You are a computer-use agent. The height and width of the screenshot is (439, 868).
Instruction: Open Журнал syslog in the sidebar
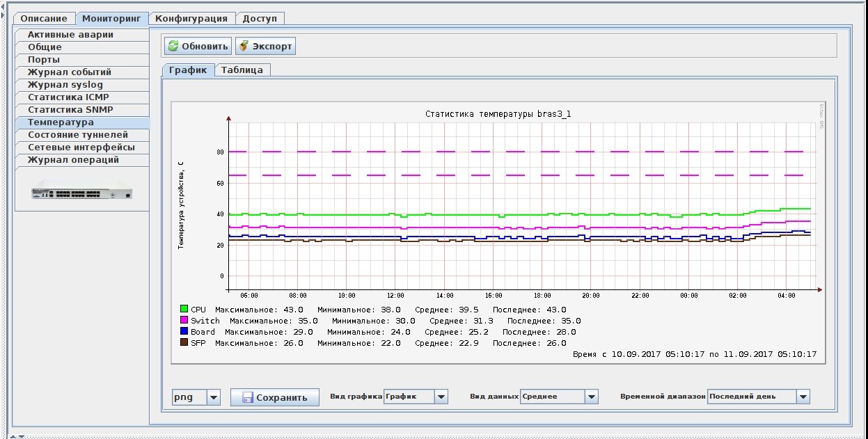pyautogui.click(x=65, y=85)
